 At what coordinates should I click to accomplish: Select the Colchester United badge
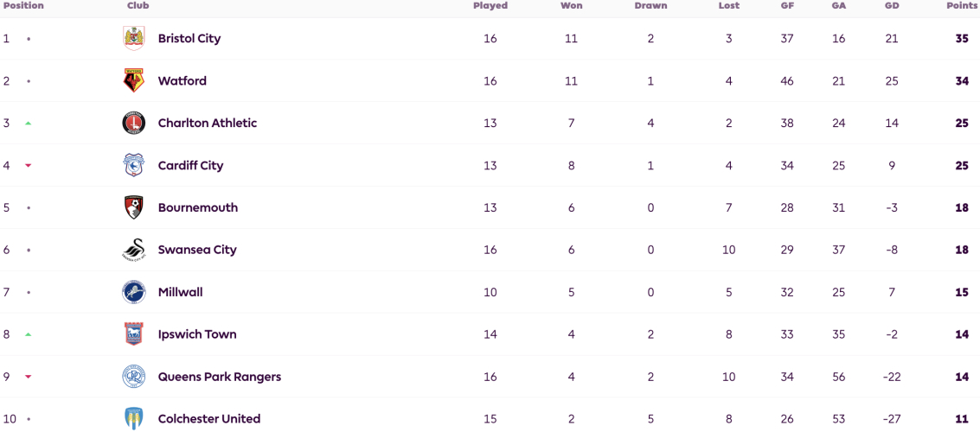(134, 419)
